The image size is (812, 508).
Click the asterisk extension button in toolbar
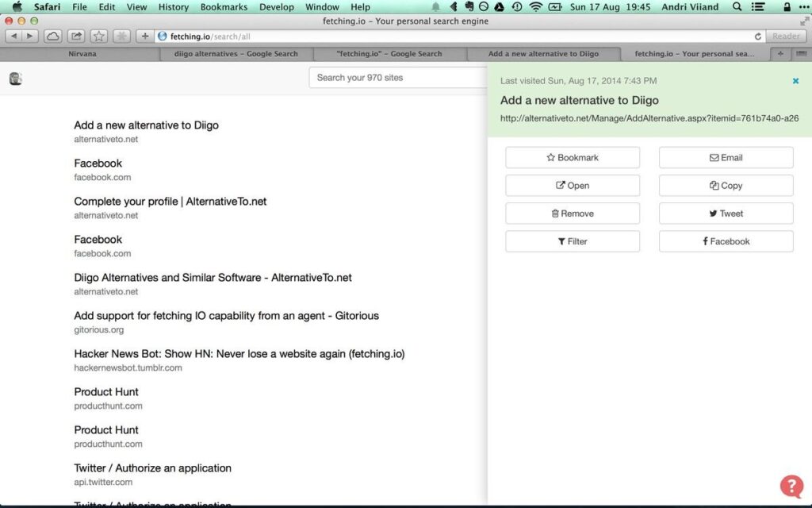pos(121,36)
